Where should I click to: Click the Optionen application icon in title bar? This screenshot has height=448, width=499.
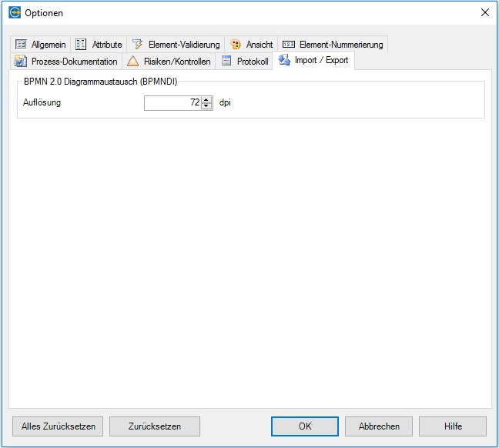coord(15,13)
